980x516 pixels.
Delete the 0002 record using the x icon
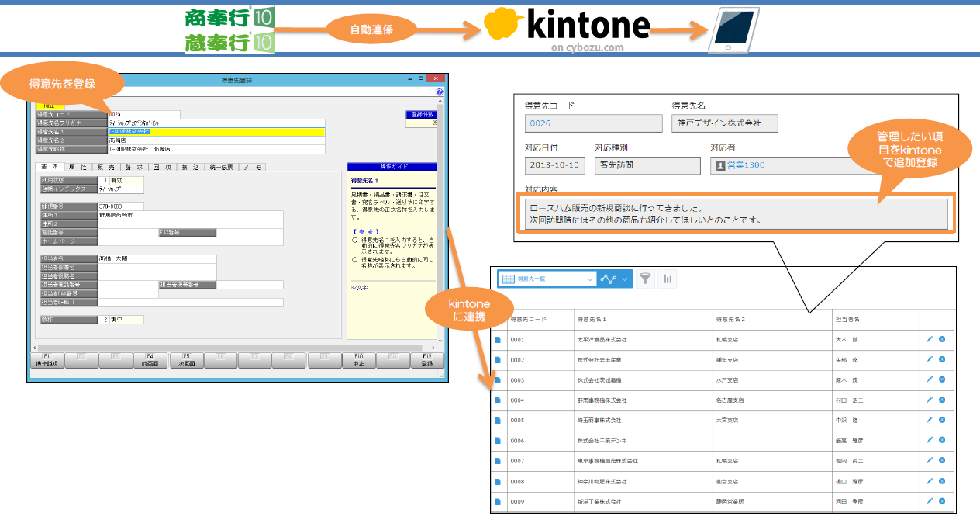pyautogui.click(x=942, y=359)
